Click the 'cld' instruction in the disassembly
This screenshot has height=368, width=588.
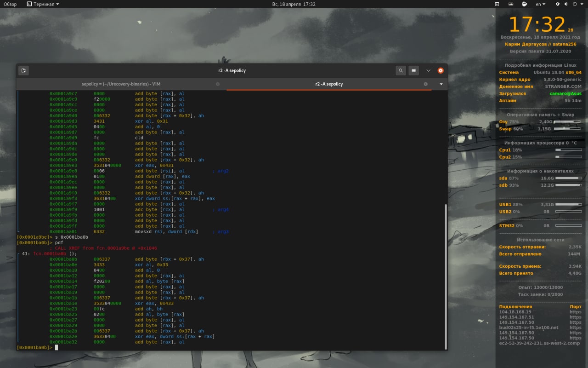[139, 138]
